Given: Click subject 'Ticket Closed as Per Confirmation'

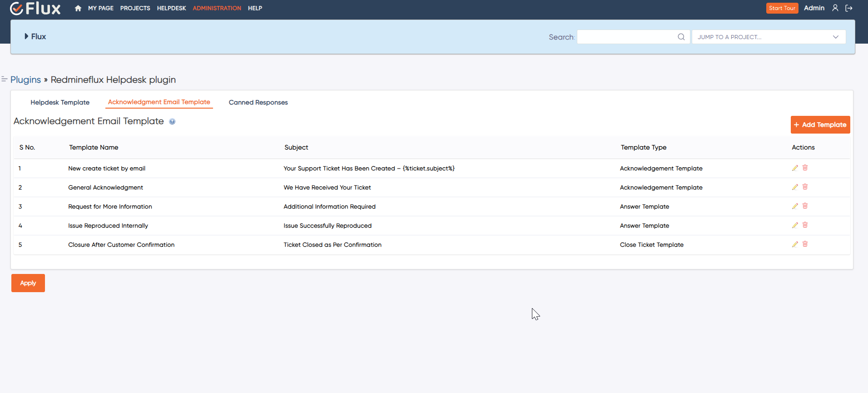Looking at the screenshot, I should (332, 245).
